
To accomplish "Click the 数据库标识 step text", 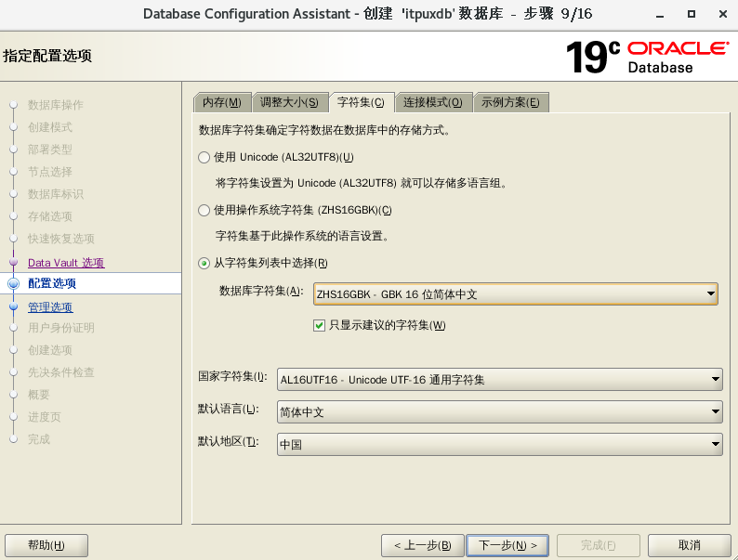I will pos(56,194).
